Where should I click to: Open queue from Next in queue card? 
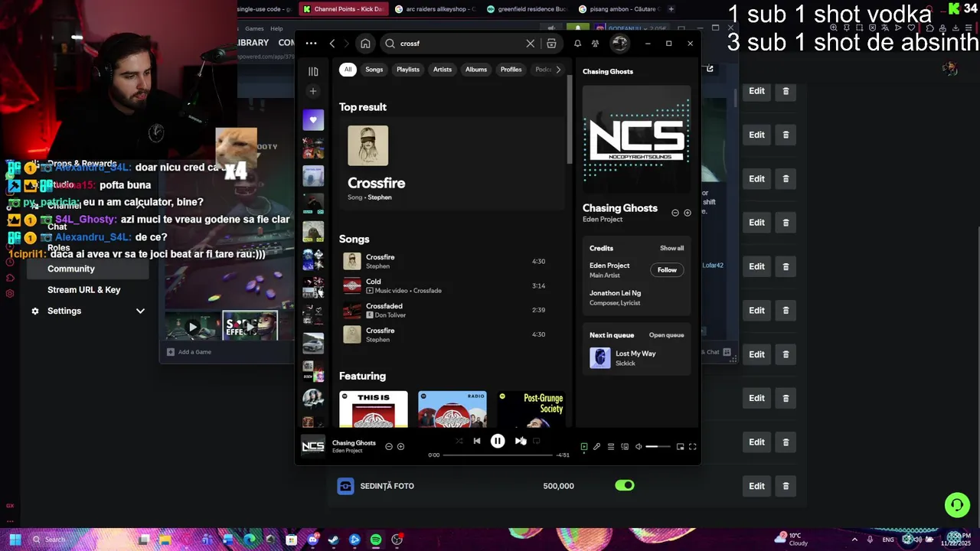pos(666,335)
